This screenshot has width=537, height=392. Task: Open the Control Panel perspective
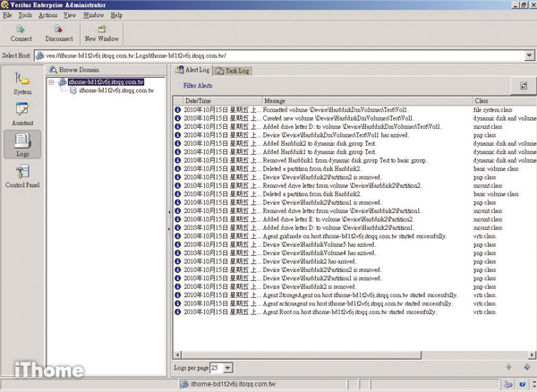click(x=23, y=175)
